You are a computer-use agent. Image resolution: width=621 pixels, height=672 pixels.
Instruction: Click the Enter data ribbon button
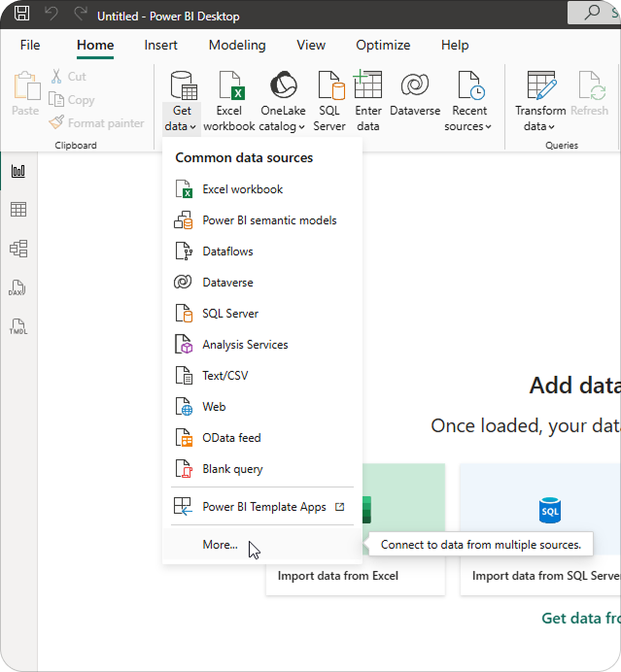coord(368,102)
